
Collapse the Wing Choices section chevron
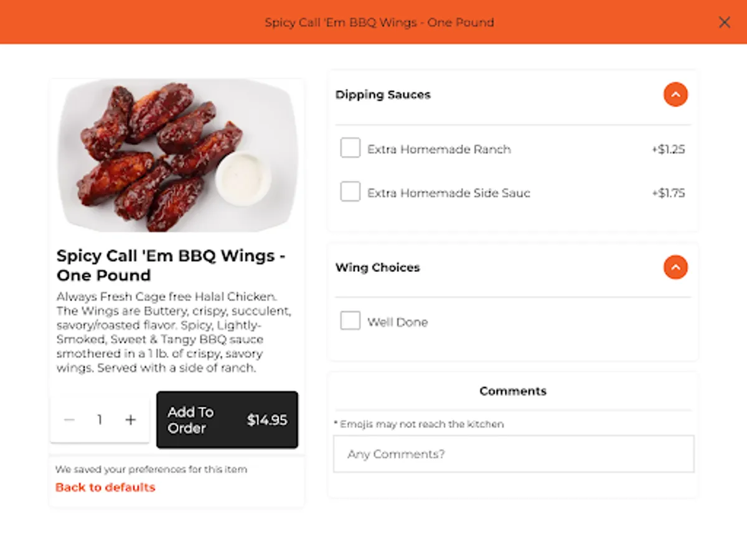tap(675, 268)
